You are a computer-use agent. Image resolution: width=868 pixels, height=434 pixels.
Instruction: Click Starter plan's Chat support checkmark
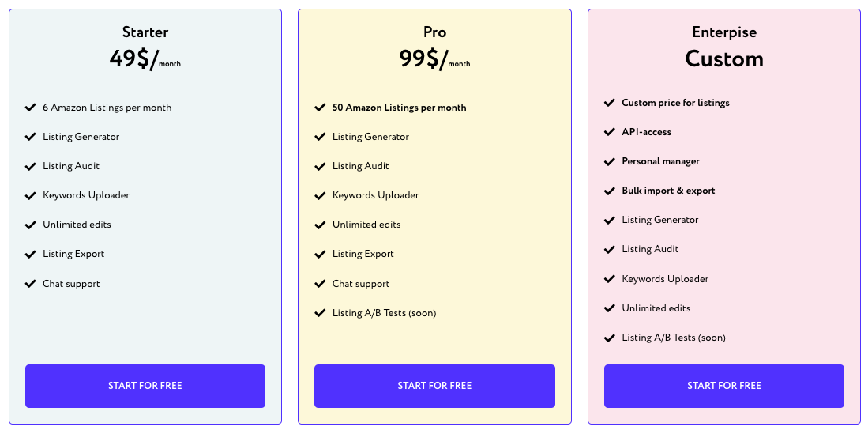click(x=31, y=283)
